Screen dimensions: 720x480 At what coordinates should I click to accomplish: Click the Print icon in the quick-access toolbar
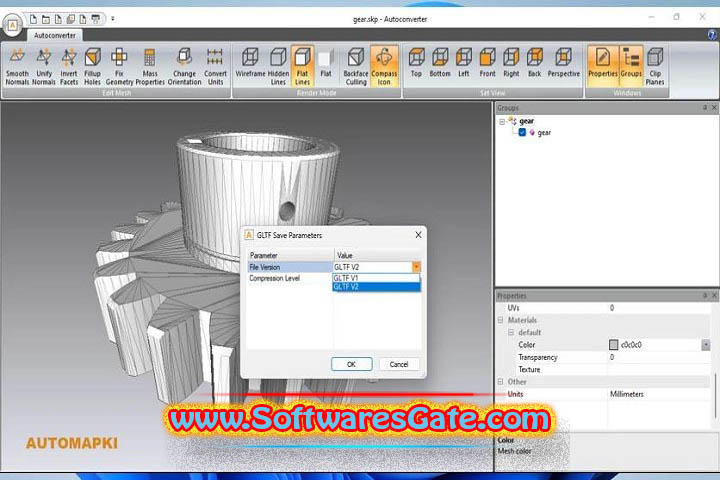click(x=96, y=19)
